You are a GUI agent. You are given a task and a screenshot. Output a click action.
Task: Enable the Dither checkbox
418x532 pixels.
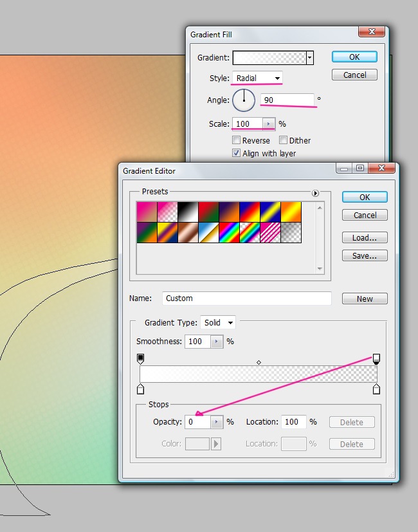coord(284,140)
